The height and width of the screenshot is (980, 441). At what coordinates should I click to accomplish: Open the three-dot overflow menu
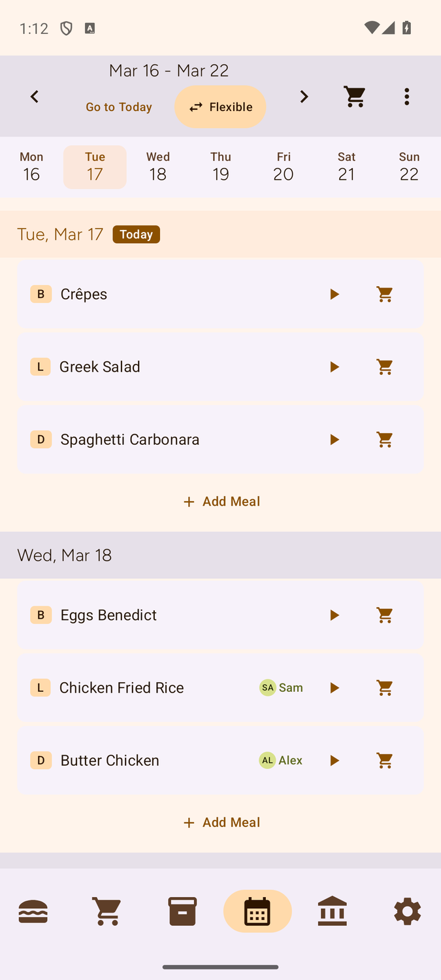coord(406,96)
